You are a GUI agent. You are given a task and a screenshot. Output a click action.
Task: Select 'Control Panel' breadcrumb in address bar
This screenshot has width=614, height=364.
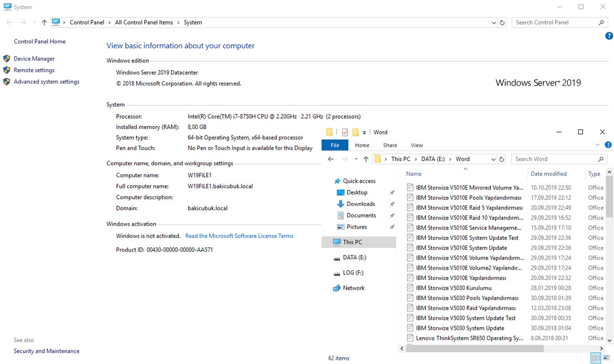87,22
